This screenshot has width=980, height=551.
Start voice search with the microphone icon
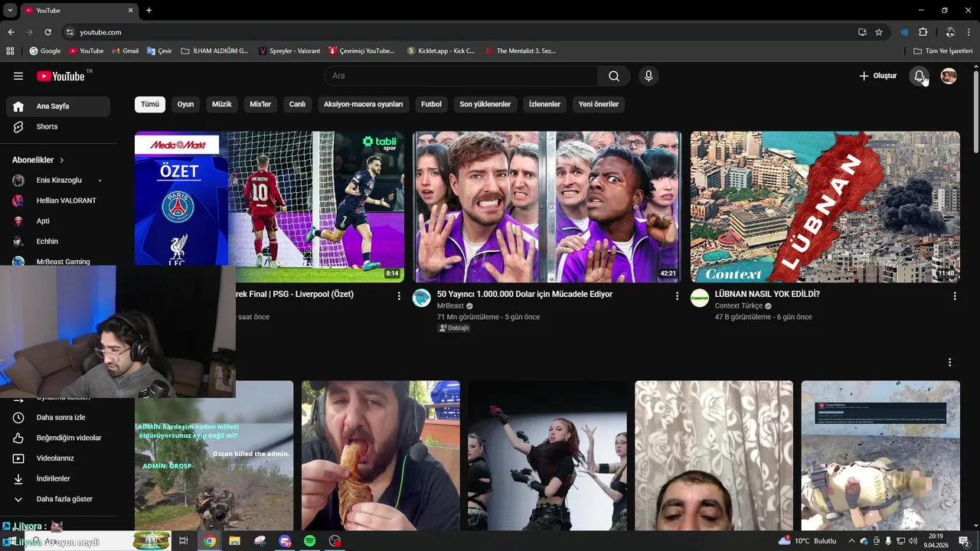(x=648, y=76)
